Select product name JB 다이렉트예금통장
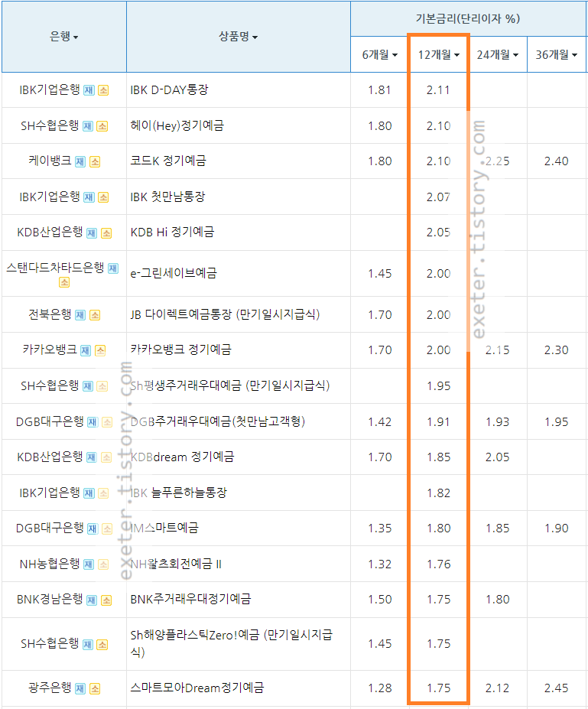The height and width of the screenshot is (709, 588). tap(181, 314)
